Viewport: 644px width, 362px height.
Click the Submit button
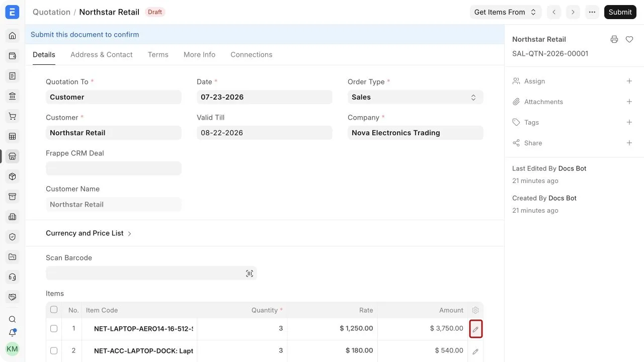(x=620, y=12)
